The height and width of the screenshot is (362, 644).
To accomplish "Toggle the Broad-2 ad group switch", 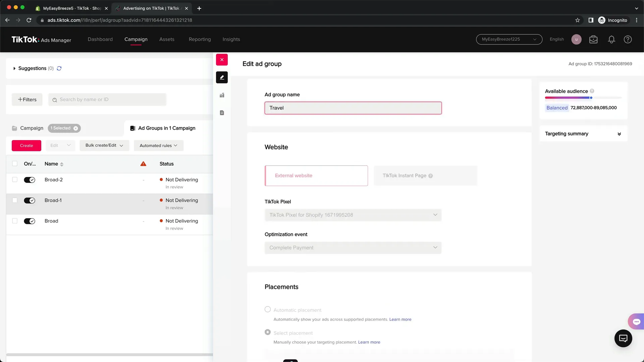I will click(30, 180).
